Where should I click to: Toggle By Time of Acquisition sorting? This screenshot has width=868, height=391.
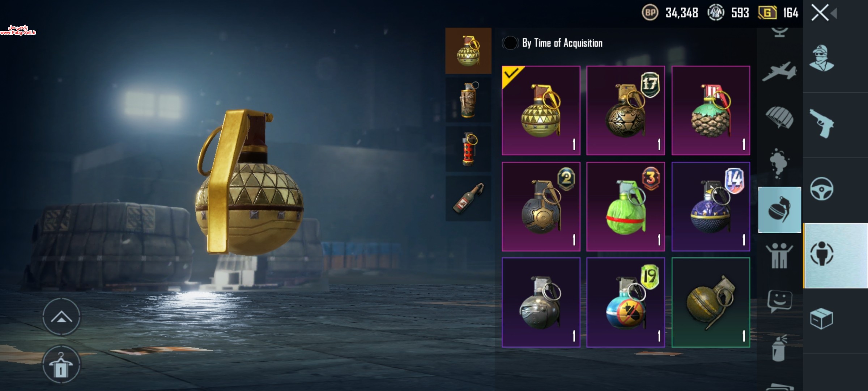click(x=552, y=43)
